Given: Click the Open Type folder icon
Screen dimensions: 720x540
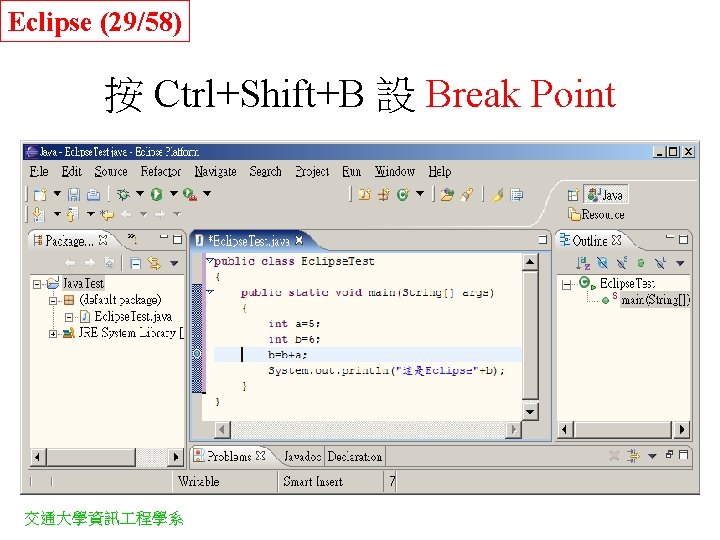Looking at the screenshot, I should coord(447,195).
